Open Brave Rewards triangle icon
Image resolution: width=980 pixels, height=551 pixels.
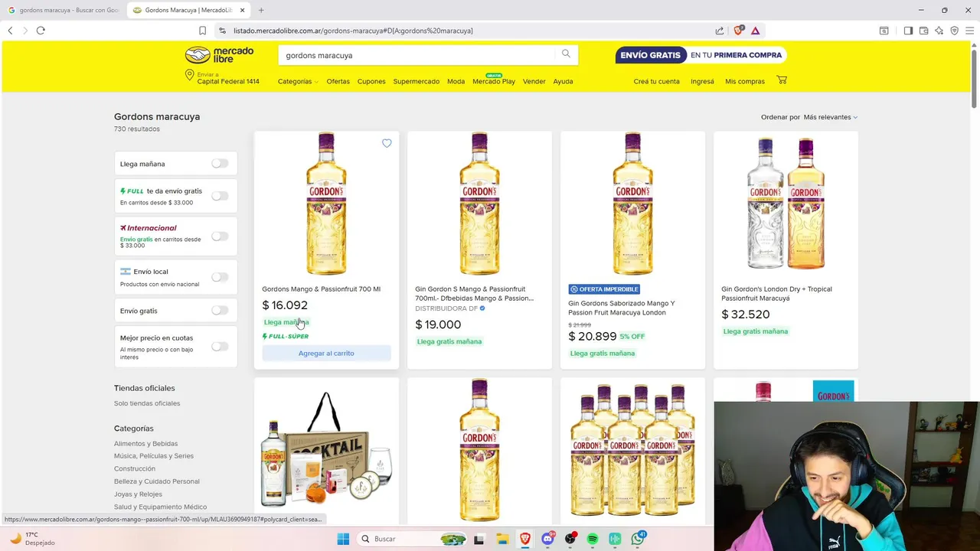tap(755, 31)
